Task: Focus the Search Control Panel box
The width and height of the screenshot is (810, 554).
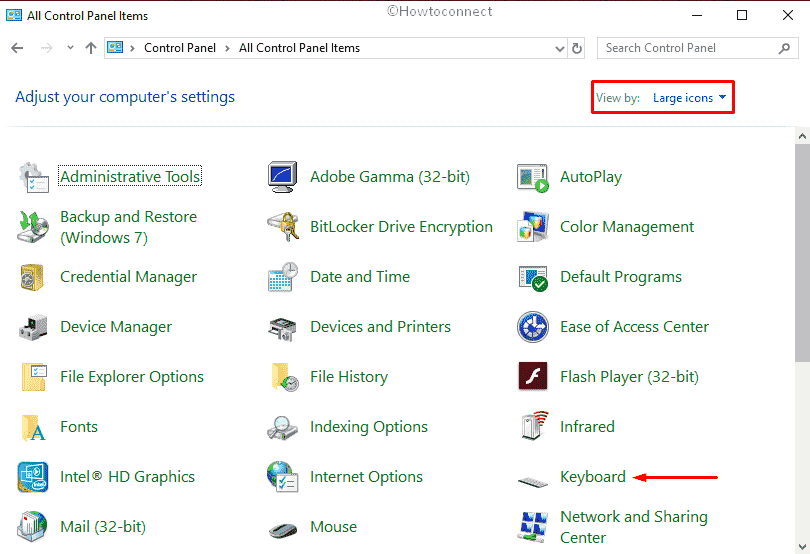Action: click(697, 48)
